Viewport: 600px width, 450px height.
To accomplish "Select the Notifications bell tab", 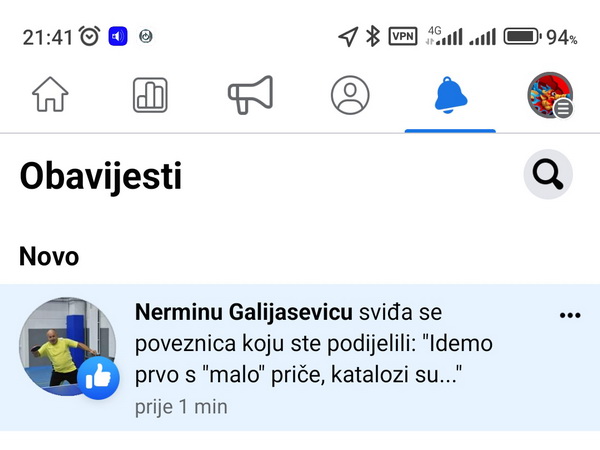I will point(450,96).
